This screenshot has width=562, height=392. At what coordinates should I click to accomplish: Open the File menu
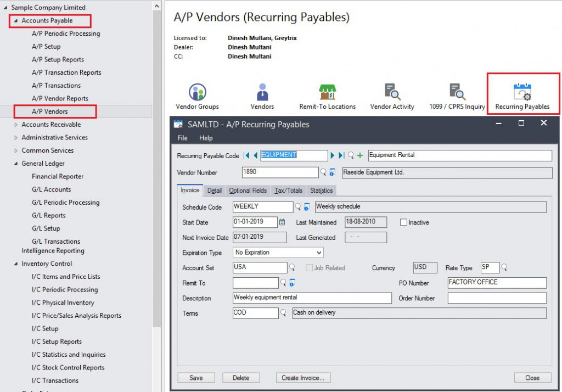pos(182,138)
